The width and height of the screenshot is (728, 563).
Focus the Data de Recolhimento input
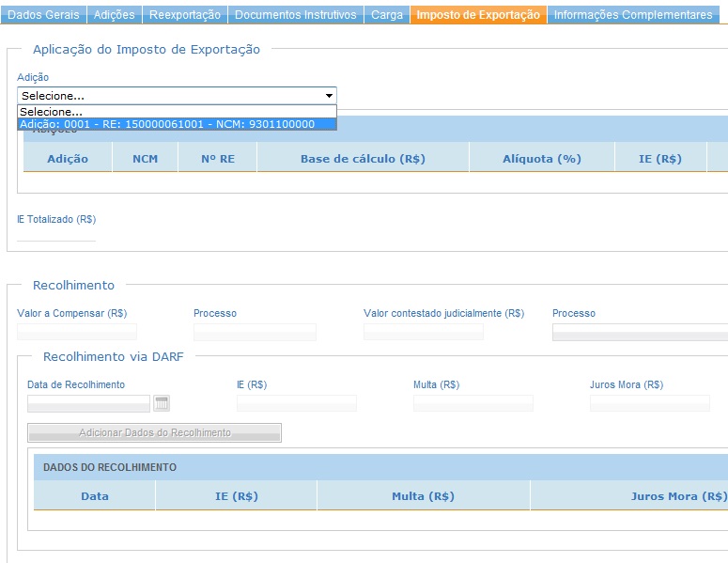click(88, 403)
